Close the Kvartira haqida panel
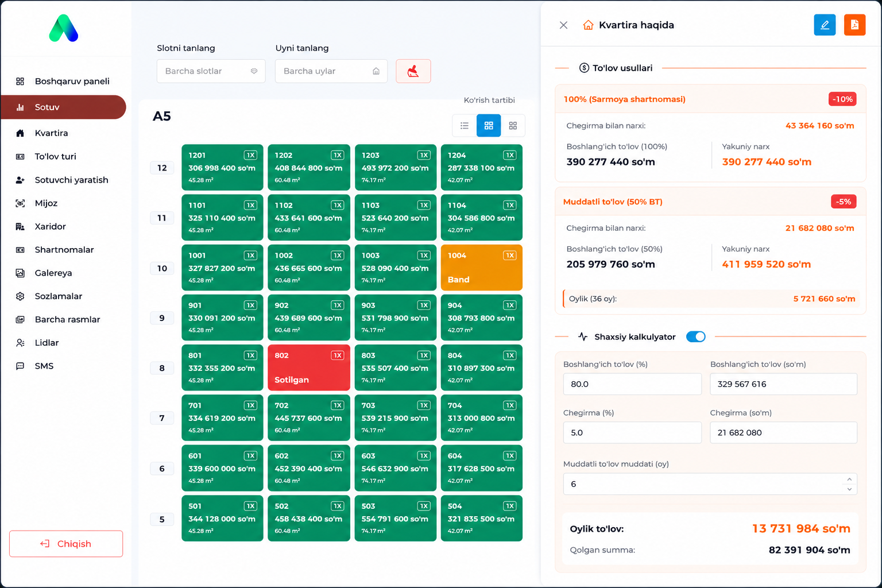 [563, 25]
